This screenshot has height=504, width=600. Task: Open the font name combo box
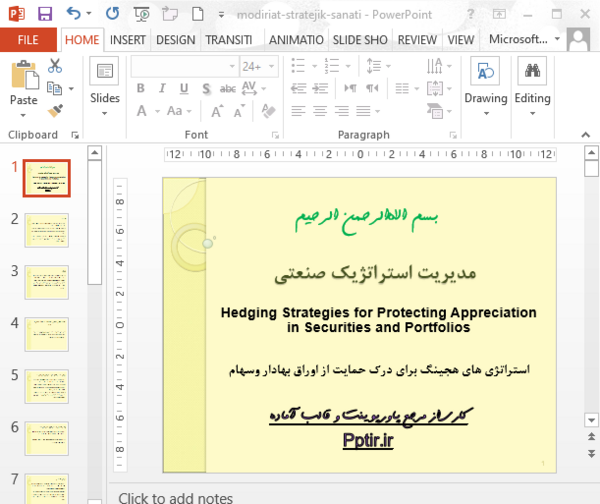tap(185, 66)
